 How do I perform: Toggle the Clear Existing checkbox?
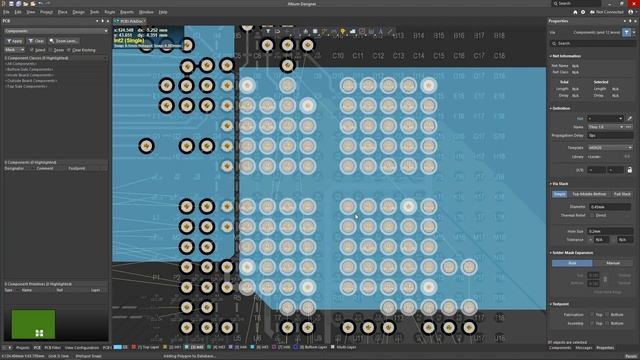69,50
